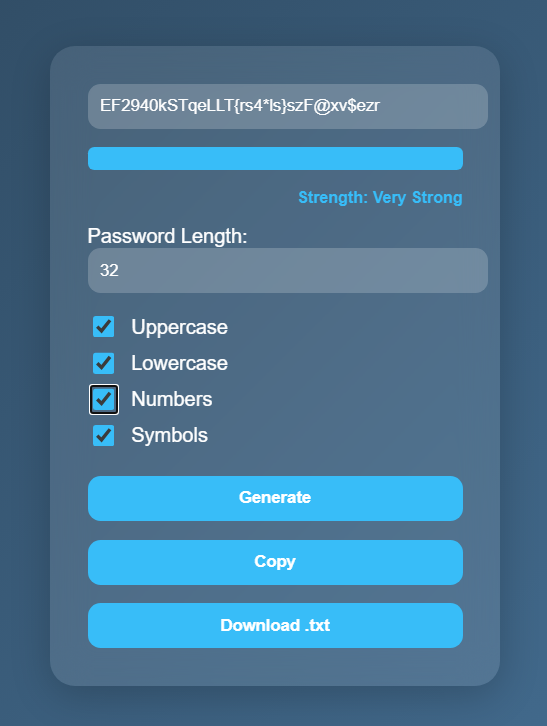The height and width of the screenshot is (726, 547).
Task: Click the blue strength meter bar
Action: (x=275, y=158)
